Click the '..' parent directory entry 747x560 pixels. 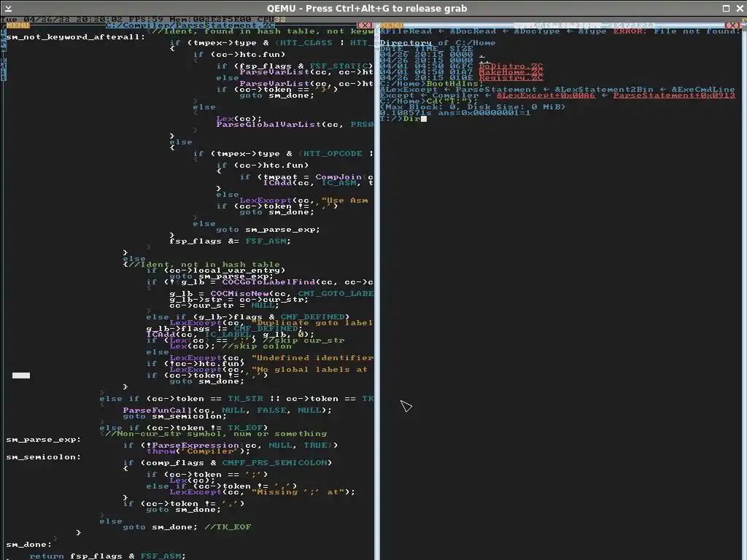(x=484, y=61)
